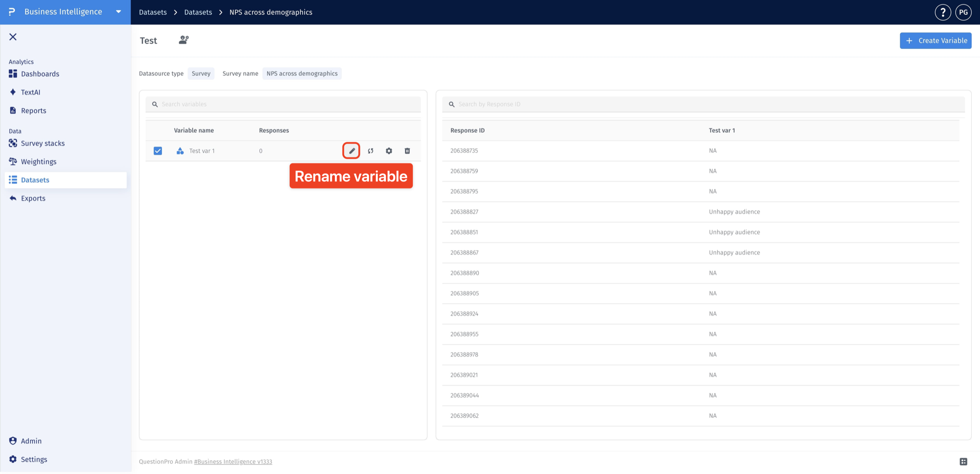This screenshot has width=980, height=474.
Task: Follow the Business Intelligence v1333 link
Action: 233,462
